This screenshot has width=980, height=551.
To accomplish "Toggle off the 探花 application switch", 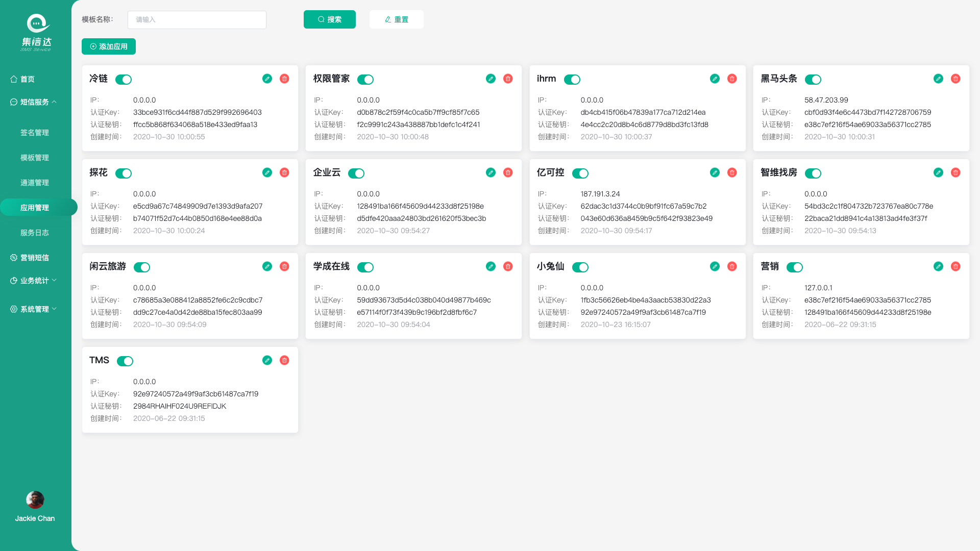I will [124, 173].
